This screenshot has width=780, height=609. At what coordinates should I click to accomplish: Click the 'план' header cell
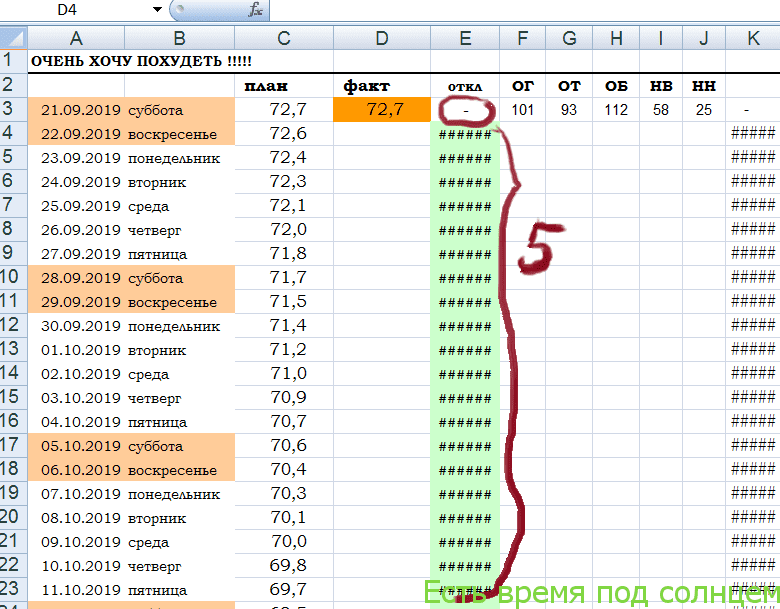[x=284, y=86]
